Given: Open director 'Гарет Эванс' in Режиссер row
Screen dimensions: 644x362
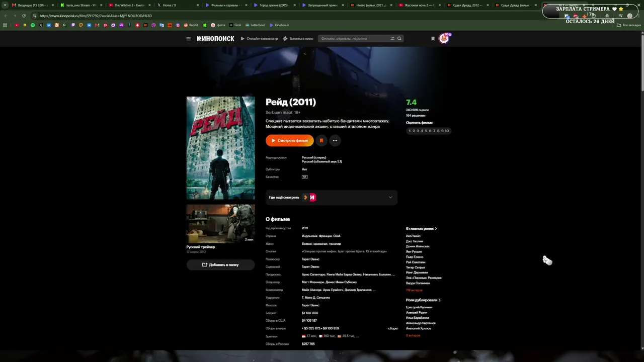Looking at the screenshot, I should click(310, 259).
